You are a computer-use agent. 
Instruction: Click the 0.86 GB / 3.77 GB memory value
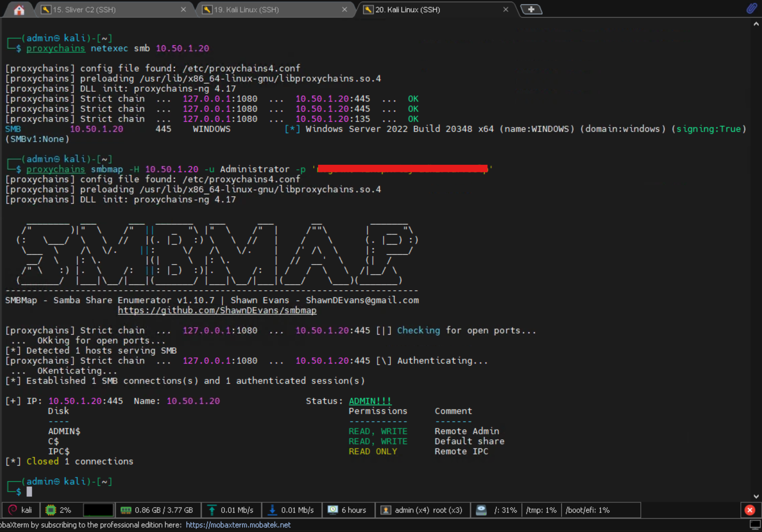click(164, 510)
